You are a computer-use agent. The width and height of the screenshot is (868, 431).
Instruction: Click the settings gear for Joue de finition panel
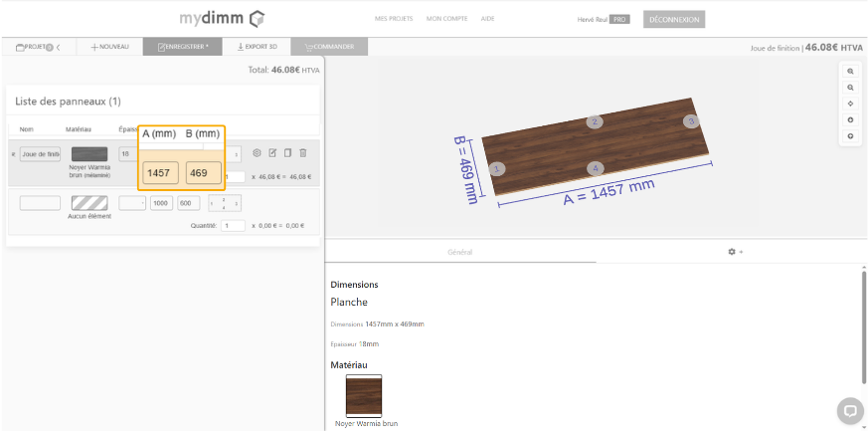pos(257,153)
